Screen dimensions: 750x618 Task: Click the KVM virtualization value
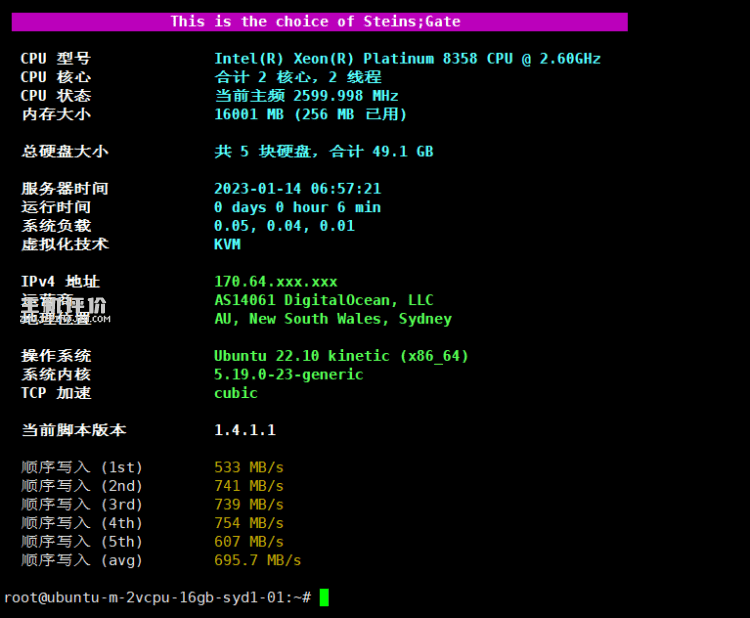coord(227,244)
